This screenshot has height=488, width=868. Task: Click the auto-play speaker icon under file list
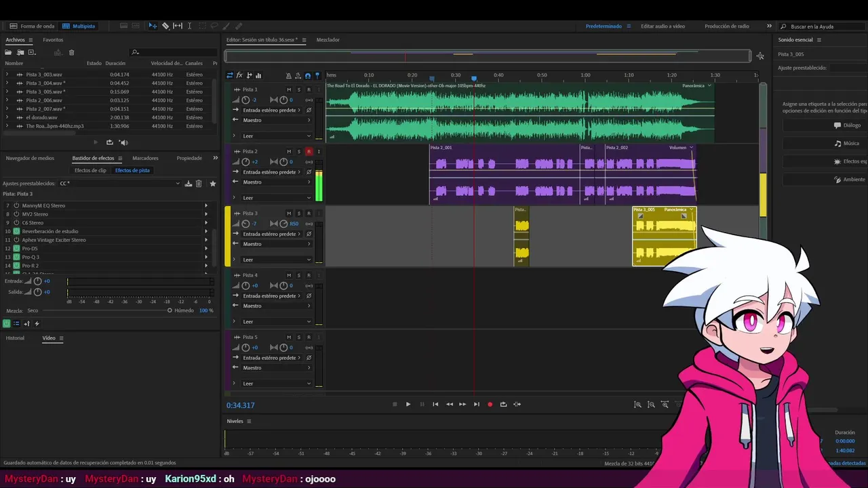[x=123, y=142]
